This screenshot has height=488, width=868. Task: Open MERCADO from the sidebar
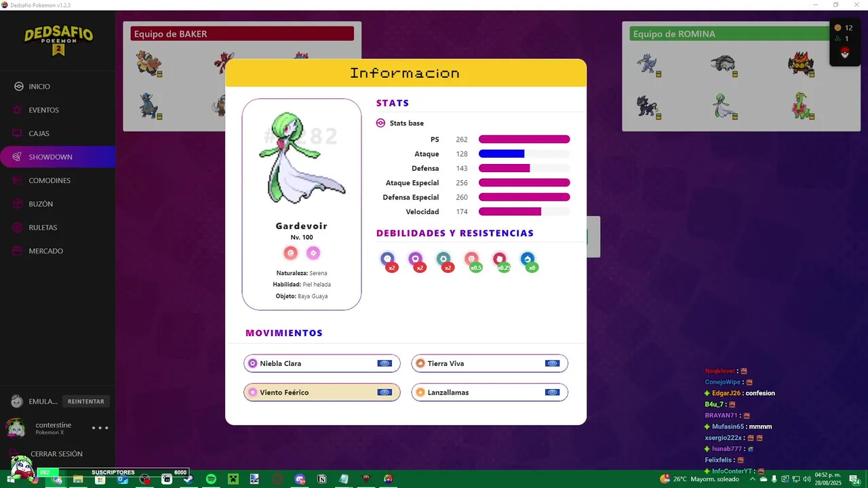58,251
